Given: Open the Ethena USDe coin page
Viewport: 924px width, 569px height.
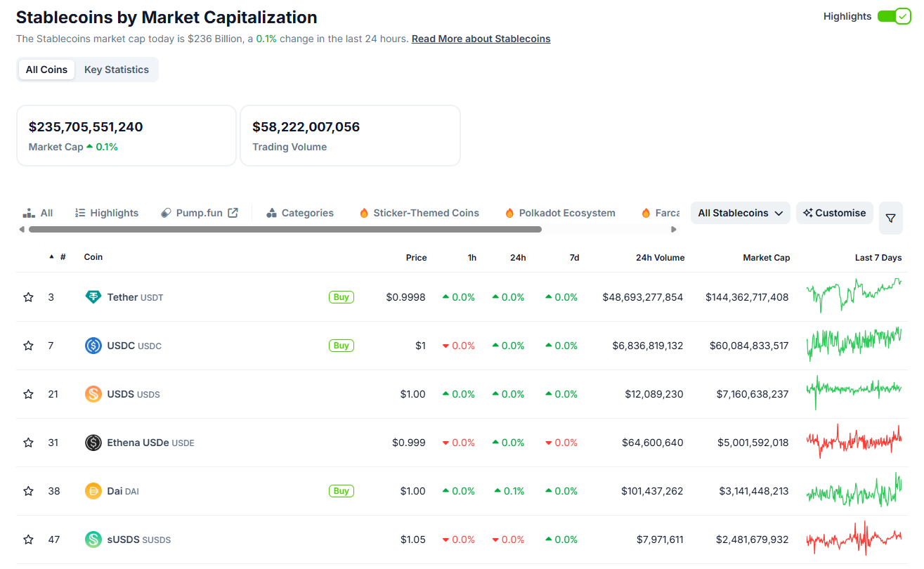Looking at the screenshot, I should [150, 443].
